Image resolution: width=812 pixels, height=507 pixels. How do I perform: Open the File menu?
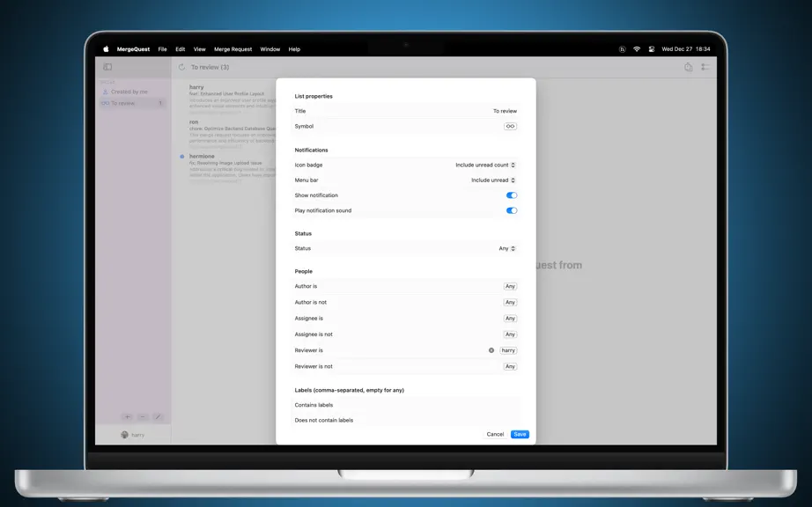[x=163, y=49]
